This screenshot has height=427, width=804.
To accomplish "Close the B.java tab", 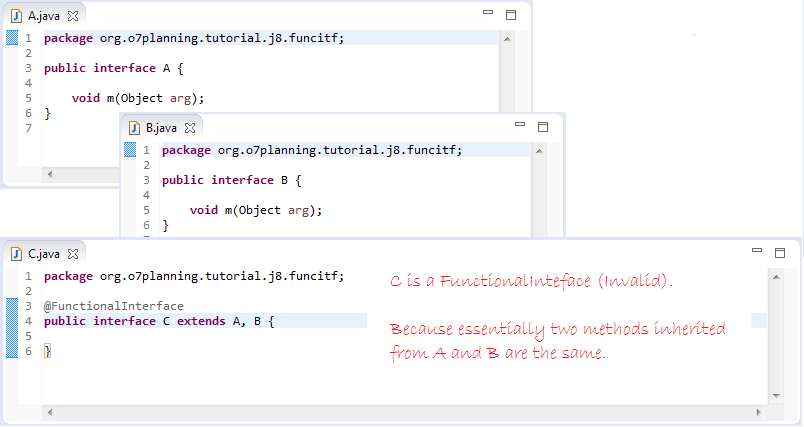I will tap(190, 128).
